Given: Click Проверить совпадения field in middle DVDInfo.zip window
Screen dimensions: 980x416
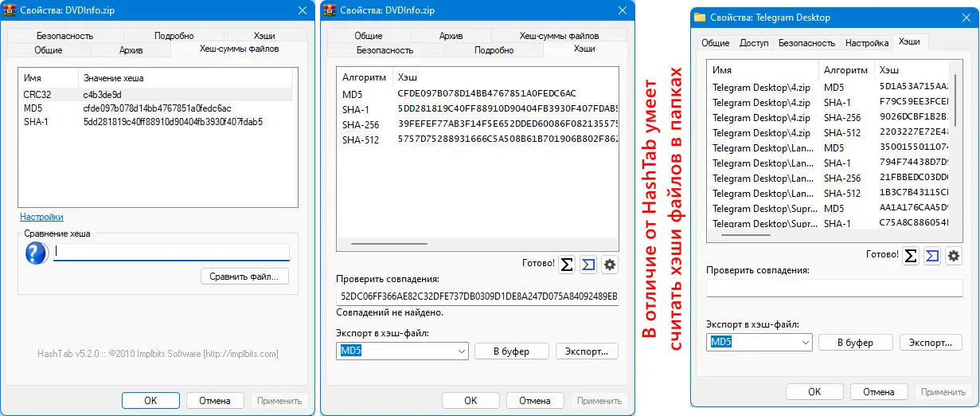Looking at the screenshot, I should (x=477, y=296).
